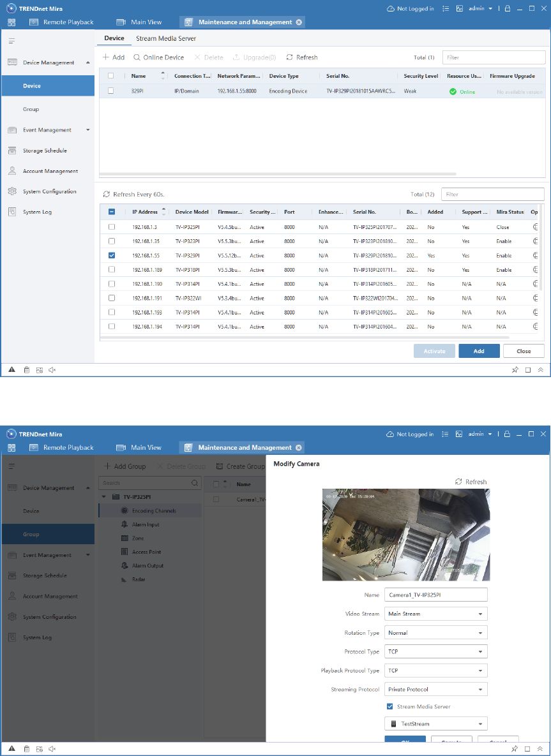
Task: Collapse Device Management in Device list window sidebar
Action: click(x=87, y=63)
